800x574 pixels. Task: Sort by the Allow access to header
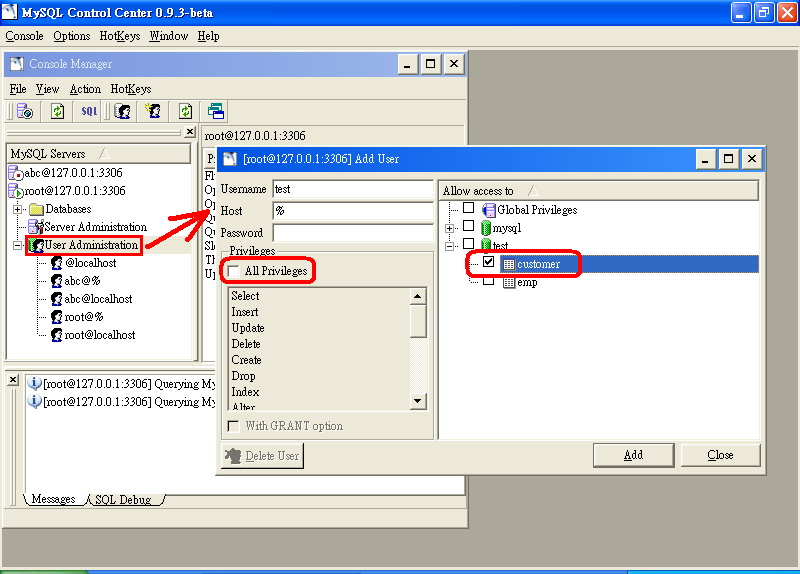tap(598, 191)
